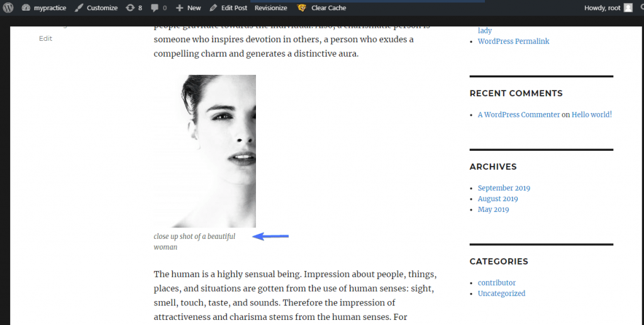Click the Edit link beside the post
The height and width of the screenshot is (325, 644).
[x=45, y=38]
